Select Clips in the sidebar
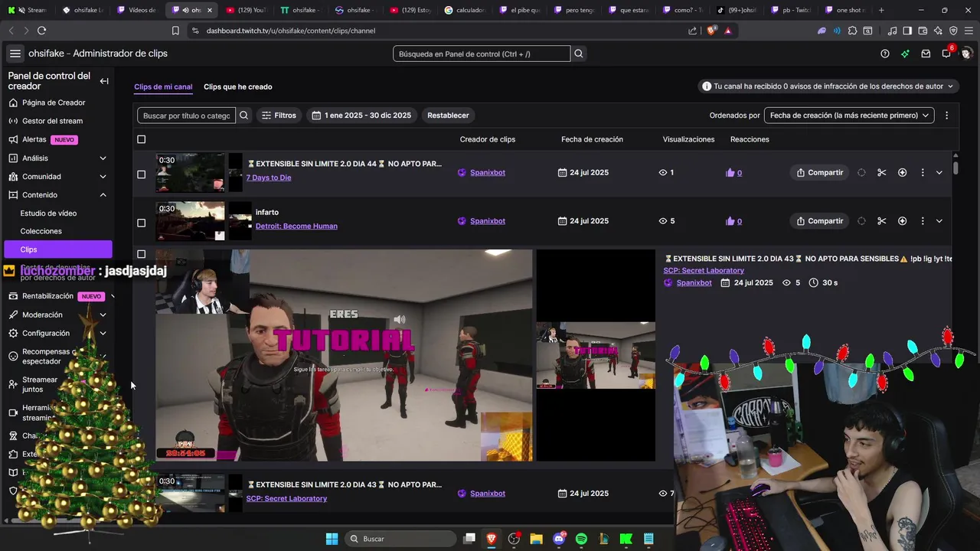 coord(58,249)
